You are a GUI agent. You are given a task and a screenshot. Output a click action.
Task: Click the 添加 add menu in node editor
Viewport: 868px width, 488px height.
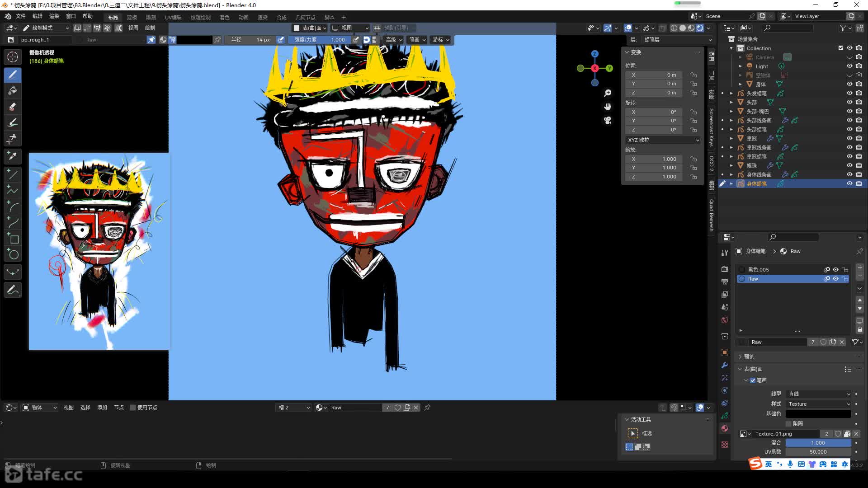102,408
